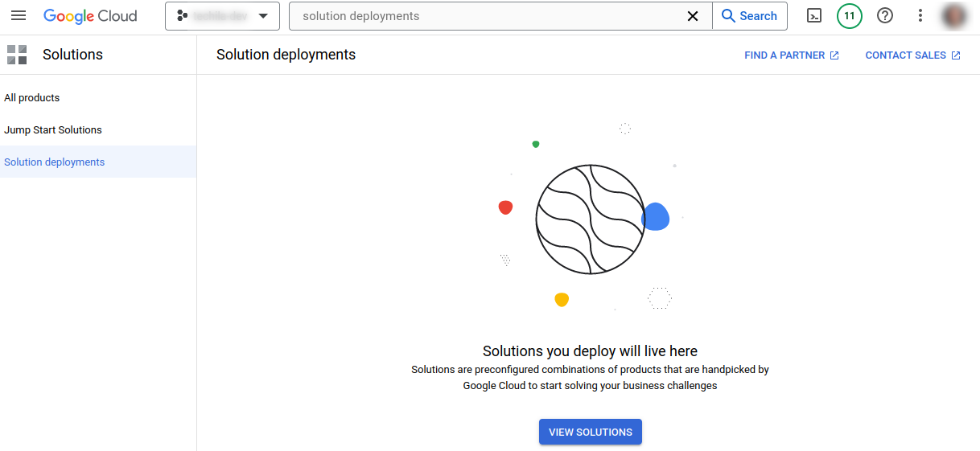Click the project selector dropdown arrow
The height and width of the screenshot is (451, 980).
coord(263,16)
